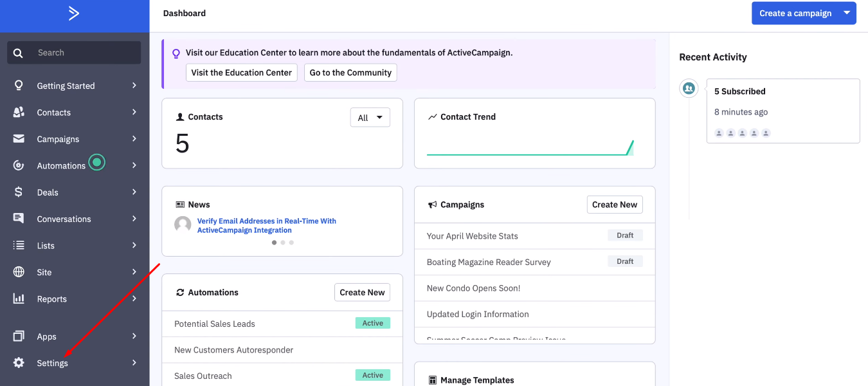Click into the Search input field
868x386 pixels.
point(74,53)
